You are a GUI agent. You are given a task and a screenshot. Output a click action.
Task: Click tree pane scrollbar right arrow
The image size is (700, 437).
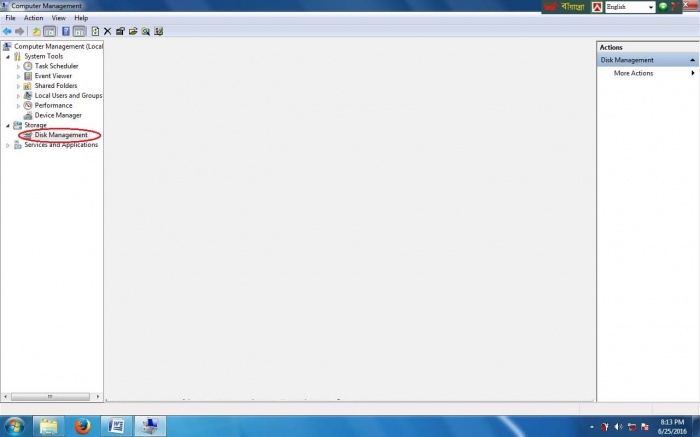pyautogui.click(x=98, y=396)
